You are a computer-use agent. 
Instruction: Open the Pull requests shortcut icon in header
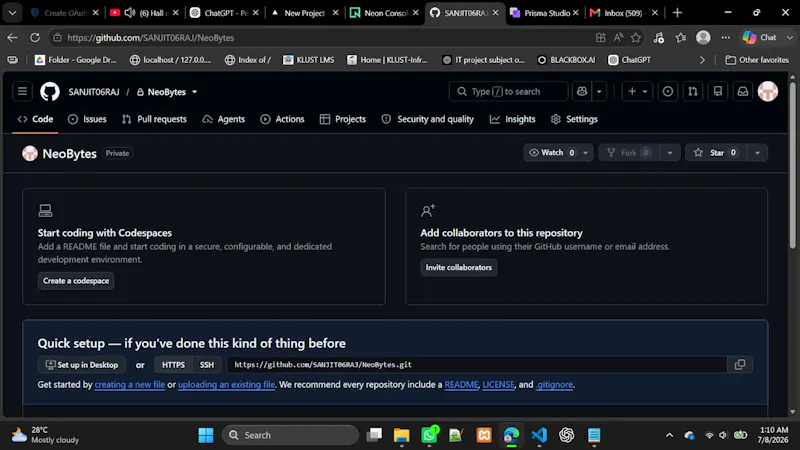(692, 91)
